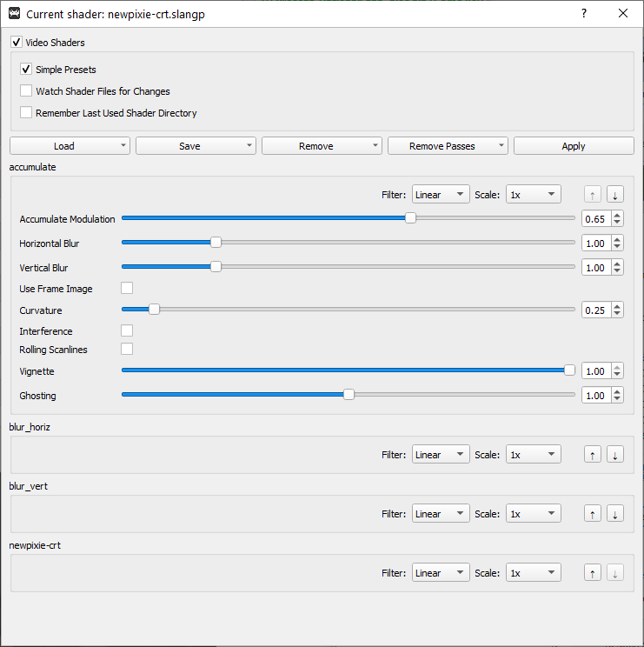
Task: Open the Save menu button
Action: coord(196,146)
